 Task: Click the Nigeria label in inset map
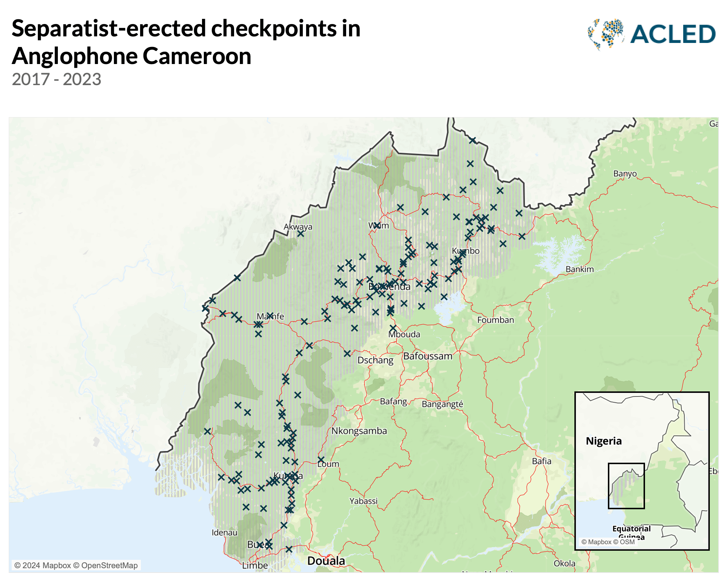pos(604,441)
